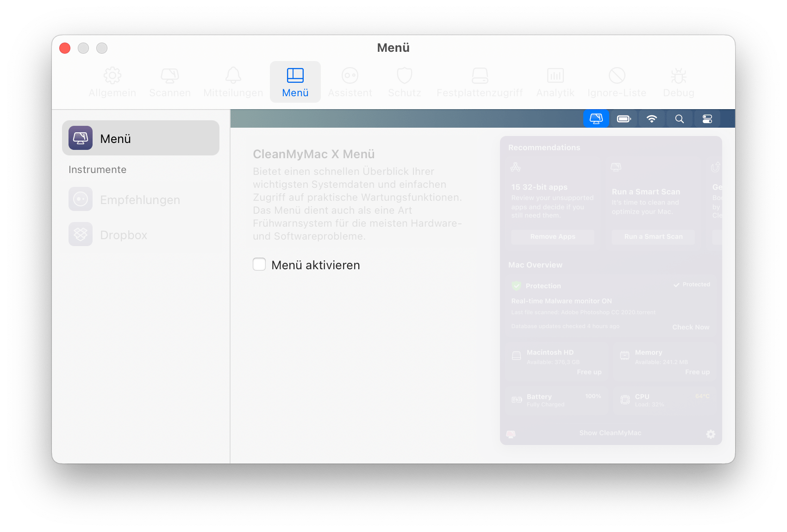The width and height of the screenshot is (787, 532).
Task: Click Free up for Memory
Action: coord(697,372)
